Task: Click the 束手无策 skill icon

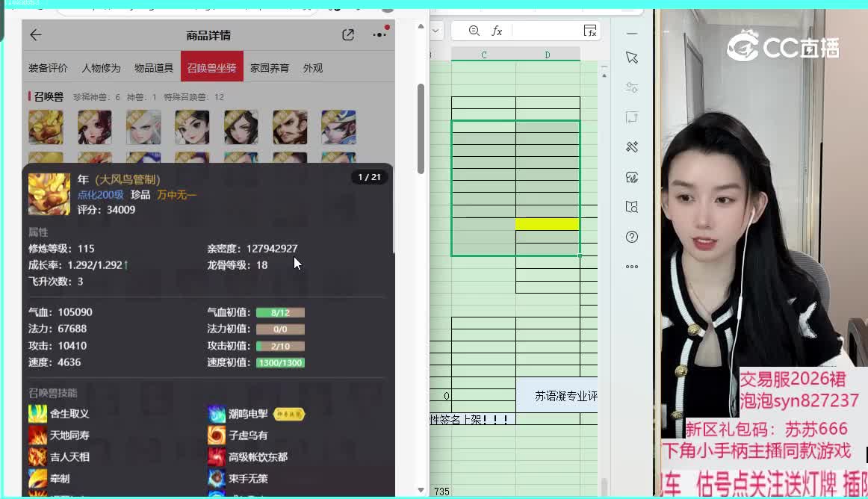Action: [217, 479]
